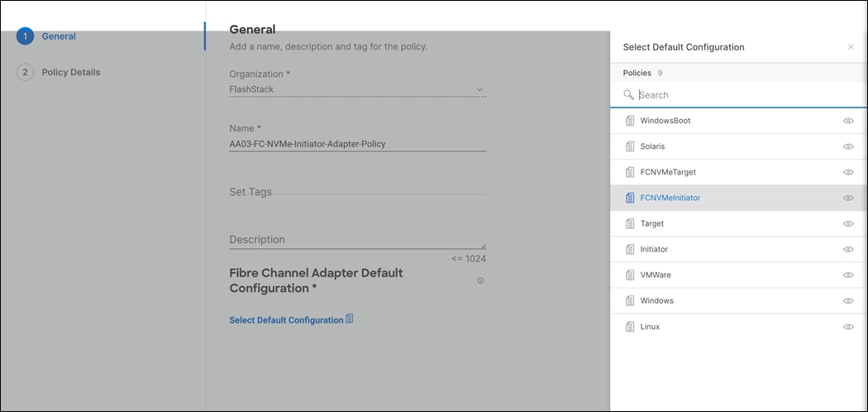Open the Policy Details step
The width and height of the screenshot is (868, 412).
coord(70,72)
